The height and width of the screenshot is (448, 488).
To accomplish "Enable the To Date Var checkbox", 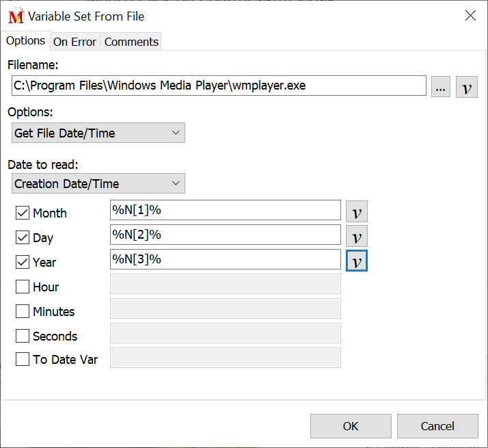I will [x=23, y=359].
